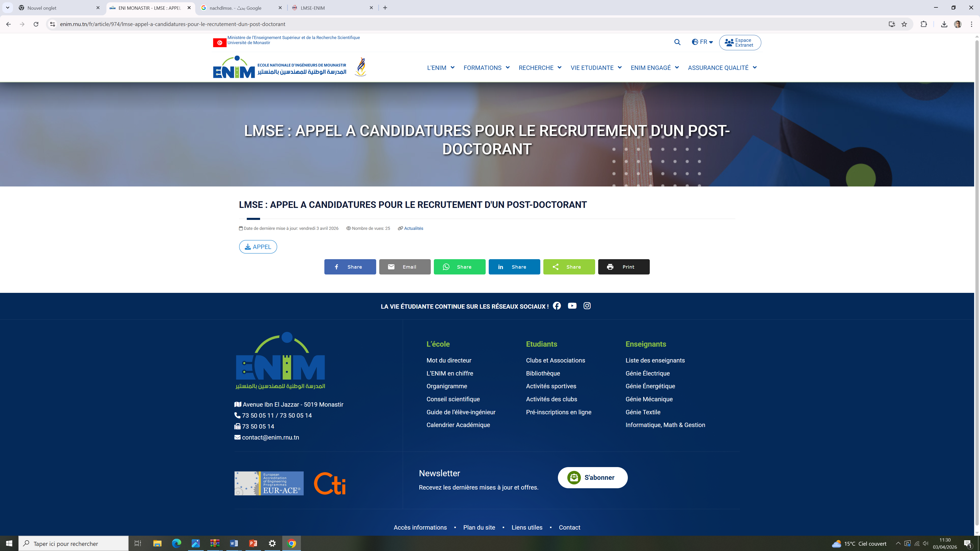Download the APPEL document
Screen dimensions: 980x551
(x=258, y=247)
